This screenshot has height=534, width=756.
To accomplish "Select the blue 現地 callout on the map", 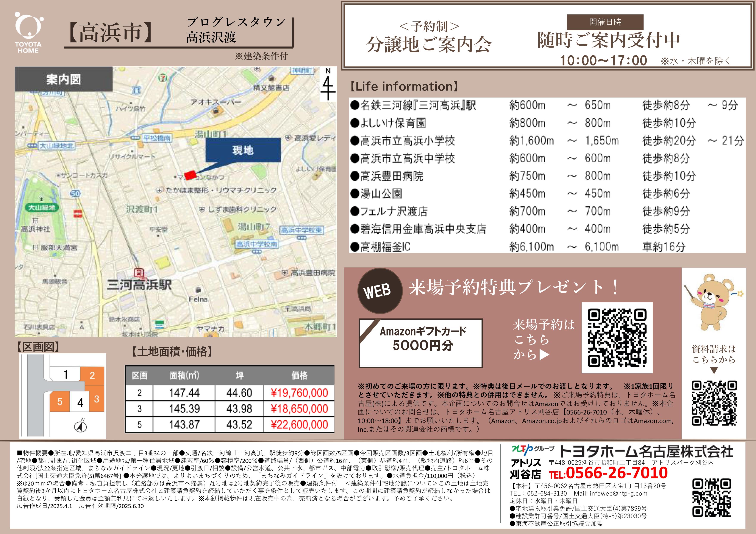I will [x=243, y=150].
